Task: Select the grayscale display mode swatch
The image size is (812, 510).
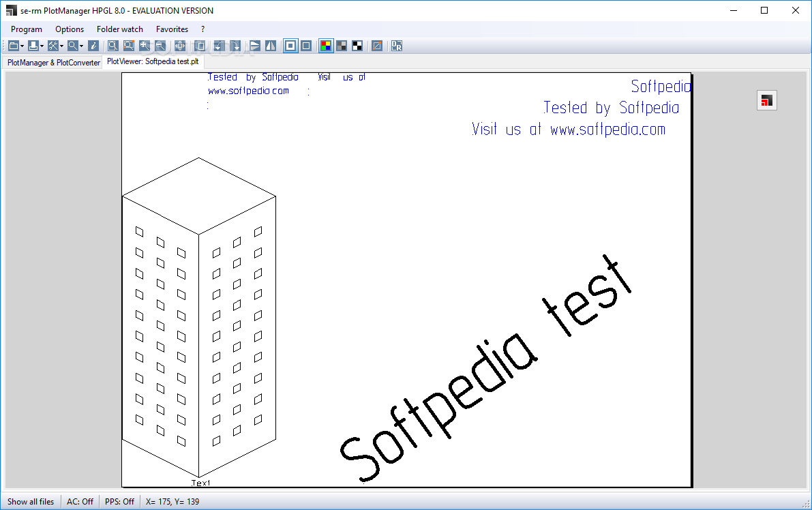Action: (x=342, y=46)
